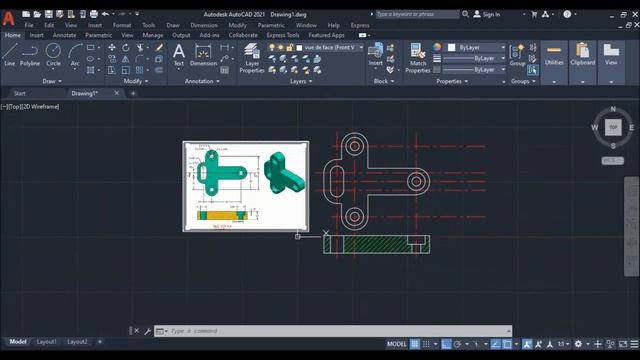Switch to the Annotate ribbon tab

(x=64, y=36)
